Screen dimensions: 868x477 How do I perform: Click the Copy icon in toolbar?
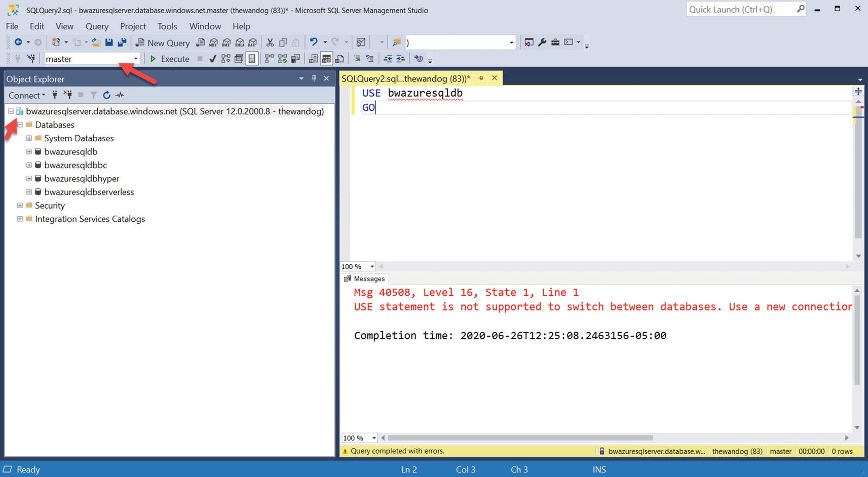(x=283, y=43)
